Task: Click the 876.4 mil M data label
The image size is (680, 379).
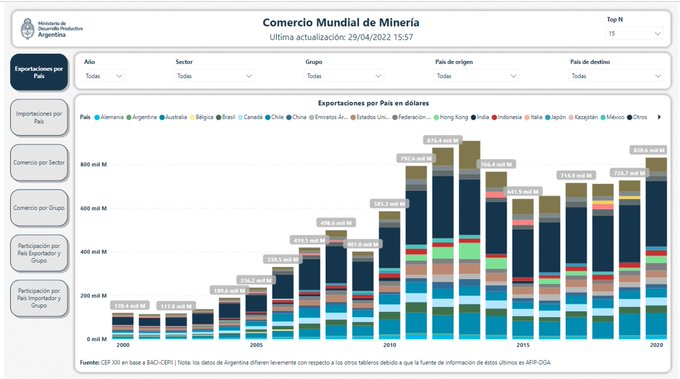Action: pos(443,140)
